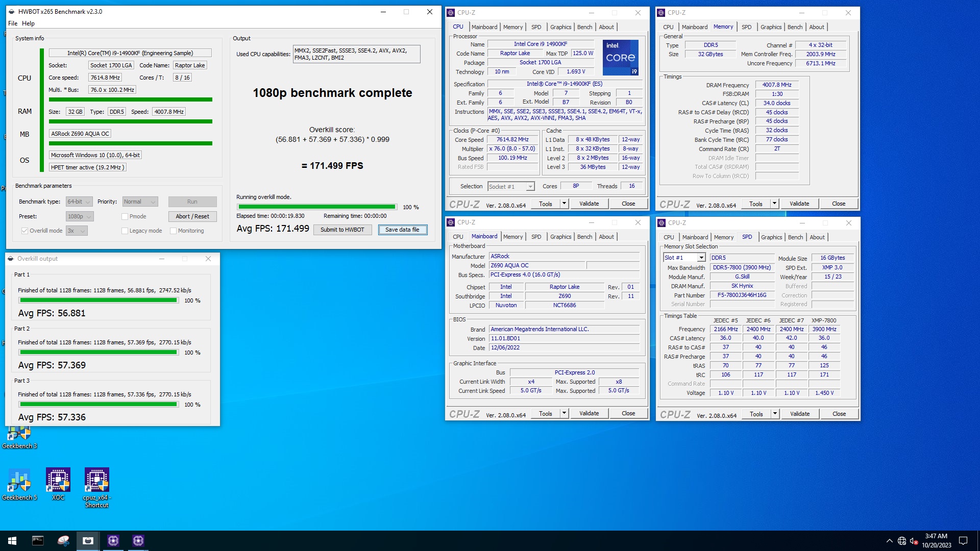Image resolution: width=980 pixels, height=551 pixels.
Task: Click Validate in the CPU-Z CPU window
Action: coord(589,204)
